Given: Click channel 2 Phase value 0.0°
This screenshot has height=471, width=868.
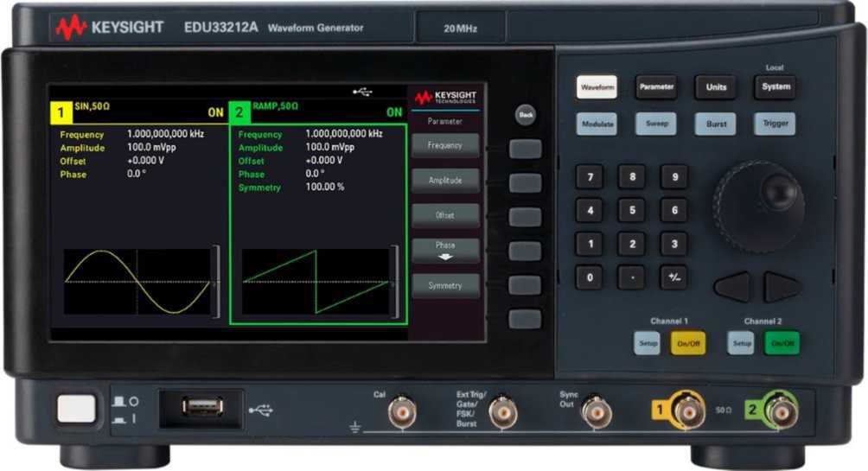Looking at the screenshot, I should [x=315, y=174].
